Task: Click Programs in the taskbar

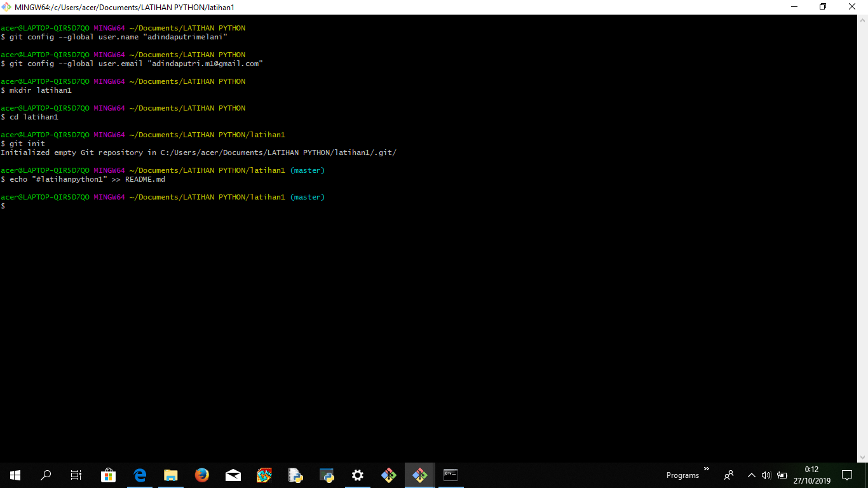Action: (x=683, y=475)
